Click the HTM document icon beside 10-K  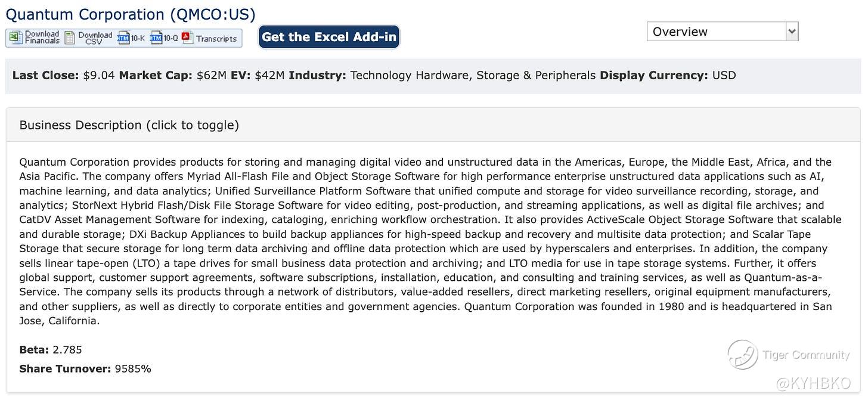[123, 38]
